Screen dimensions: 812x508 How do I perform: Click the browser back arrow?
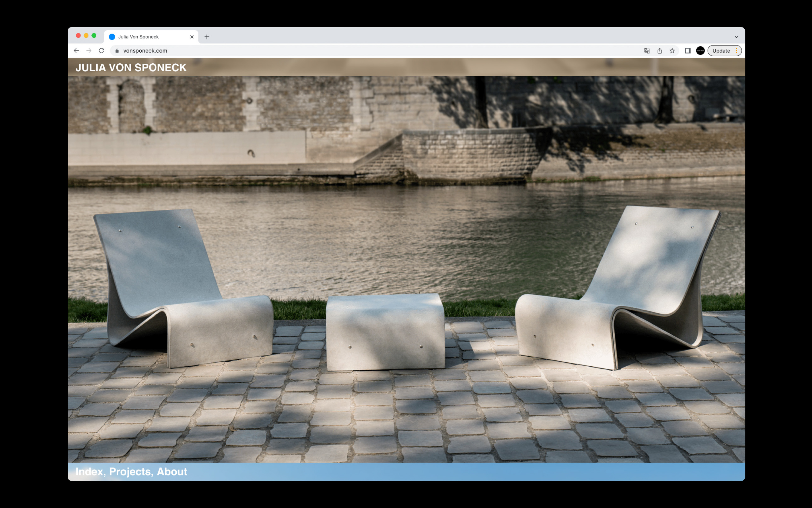(76, 51)
